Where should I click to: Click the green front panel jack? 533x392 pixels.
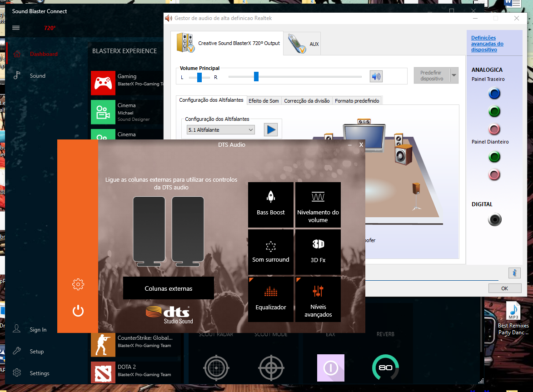tap(494, 157)
